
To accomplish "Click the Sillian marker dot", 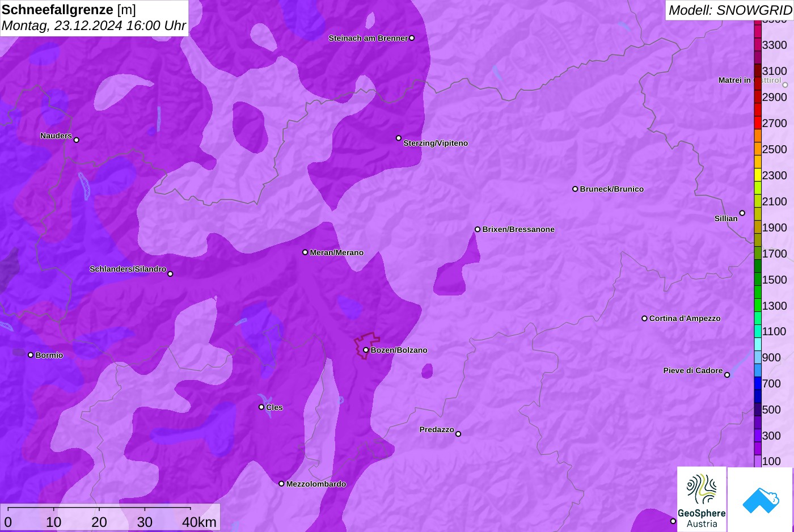I will tap(742, 213).
